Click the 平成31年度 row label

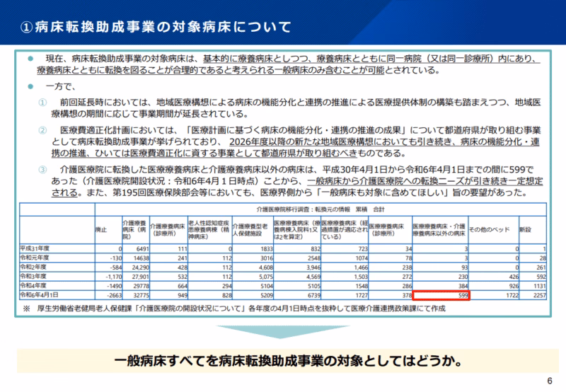tap(37, 249)
